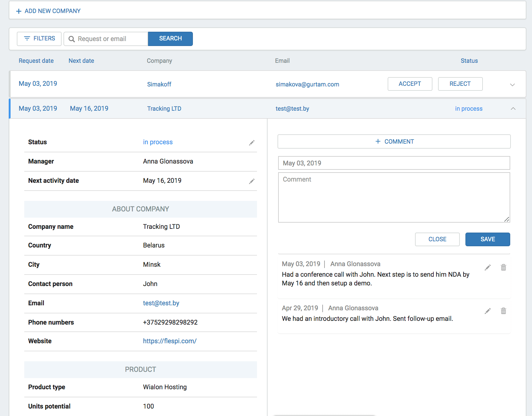Open the flespi.com website link
The width and height of the screenshot is (532, 416).
[x=170, y=341]
